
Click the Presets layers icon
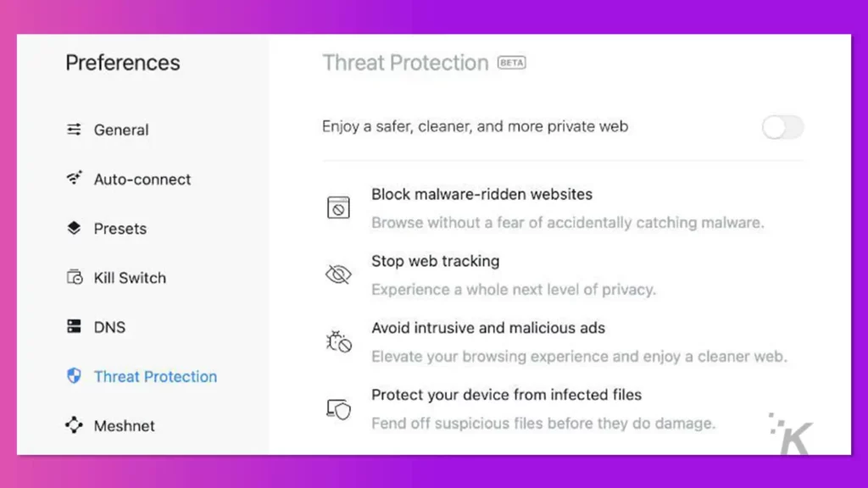pyautogui.click(x=75, y=228)
